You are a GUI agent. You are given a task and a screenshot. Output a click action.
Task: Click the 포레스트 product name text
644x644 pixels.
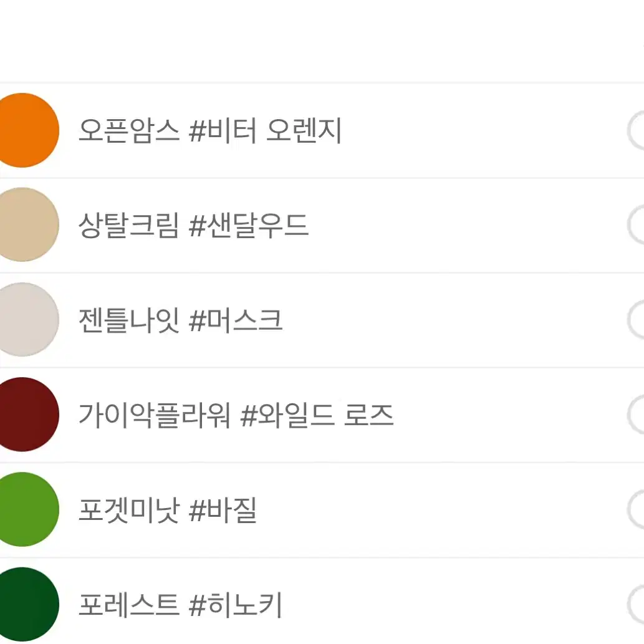click(129, 605)
